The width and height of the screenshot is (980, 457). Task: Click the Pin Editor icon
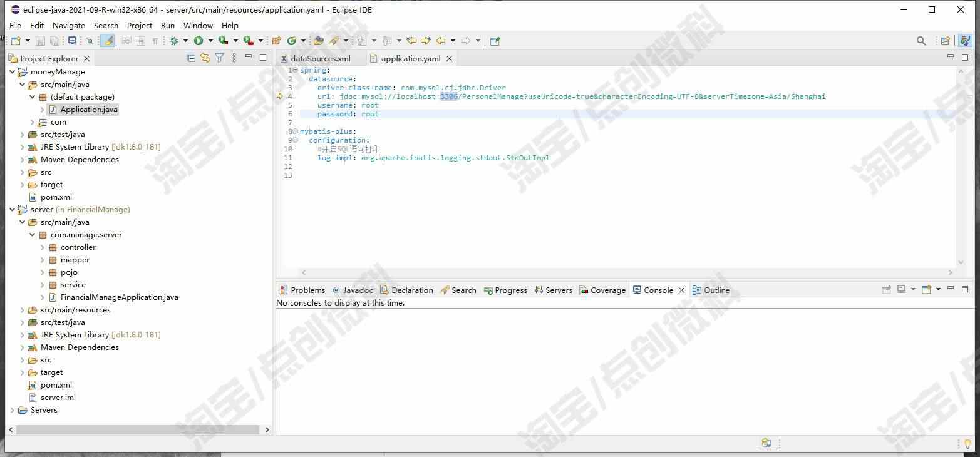point(495,41)
